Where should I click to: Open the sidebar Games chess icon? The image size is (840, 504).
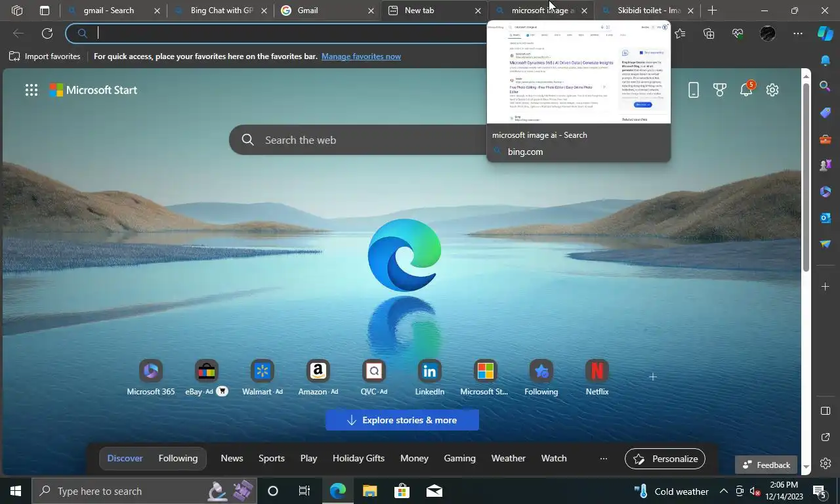[x=826, y=165]
